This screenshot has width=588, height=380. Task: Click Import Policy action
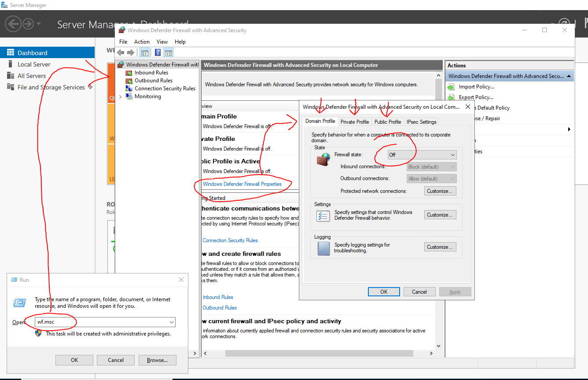pos(476,87)
